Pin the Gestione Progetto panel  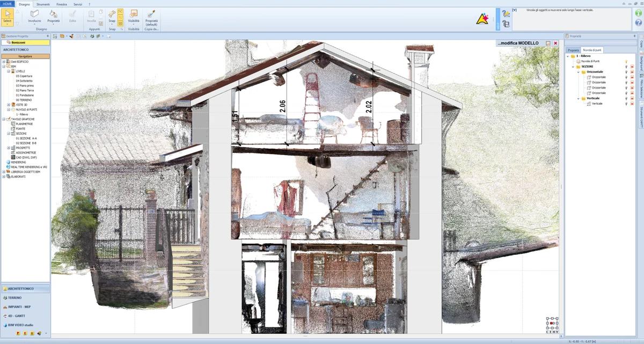tap(48, 36)
